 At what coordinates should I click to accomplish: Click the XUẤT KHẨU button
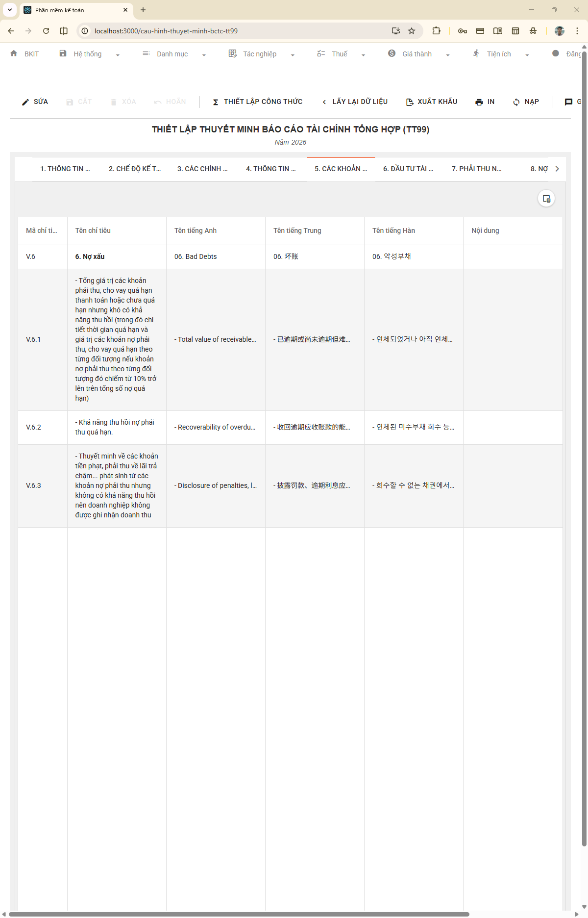(x=432, y=102)
